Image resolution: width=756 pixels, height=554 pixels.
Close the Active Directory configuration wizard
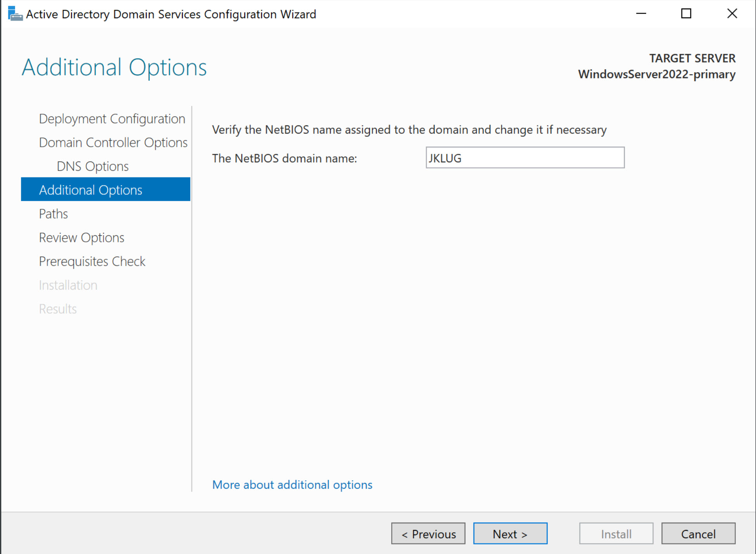point(732,14)
